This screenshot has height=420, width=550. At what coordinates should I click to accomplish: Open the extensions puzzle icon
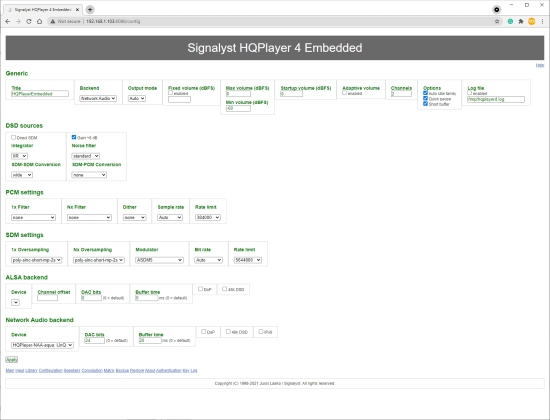pos(521,21)
